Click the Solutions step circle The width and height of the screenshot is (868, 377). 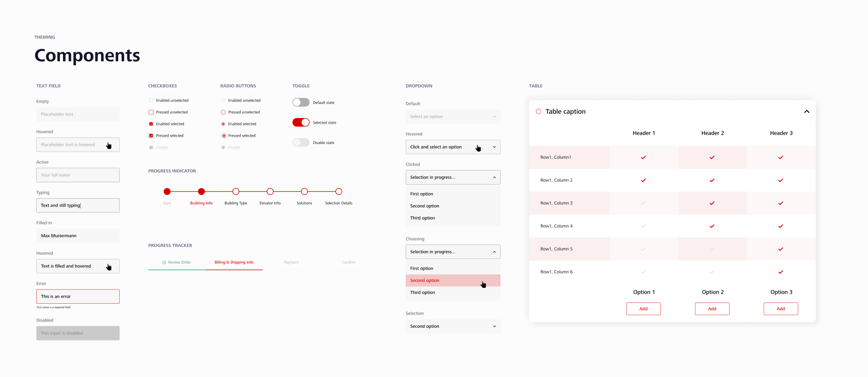pos(304,191)
